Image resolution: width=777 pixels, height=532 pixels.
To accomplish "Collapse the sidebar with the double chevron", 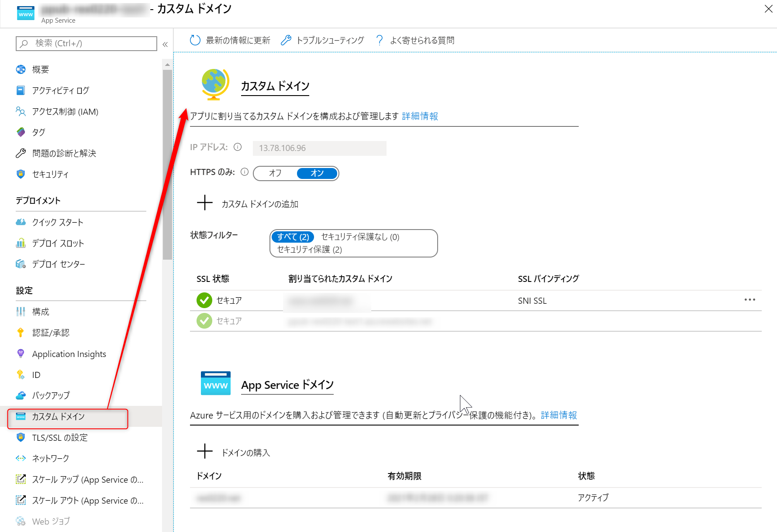I will pos(165,44).
